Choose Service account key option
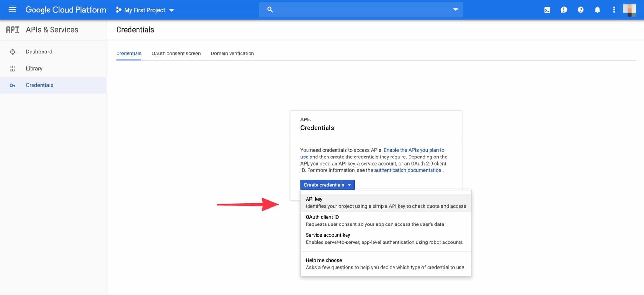This screenshot has width=644, height=295. click(386, 239)
